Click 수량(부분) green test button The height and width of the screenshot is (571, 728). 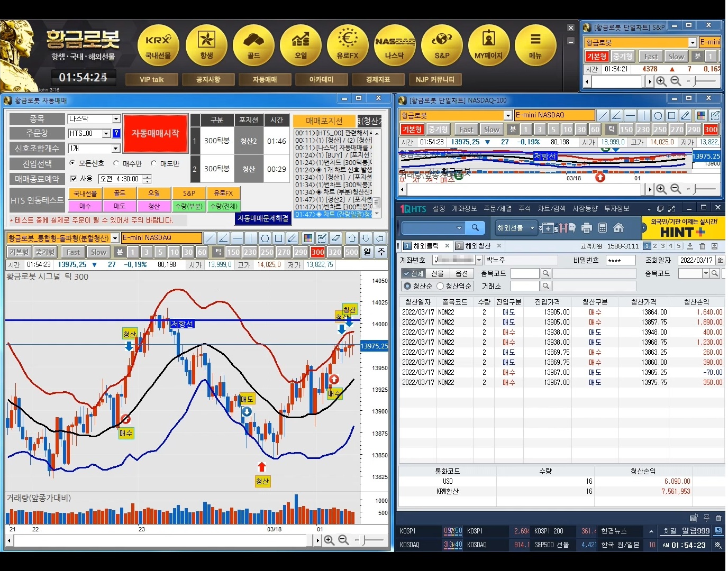pos(189,206)
